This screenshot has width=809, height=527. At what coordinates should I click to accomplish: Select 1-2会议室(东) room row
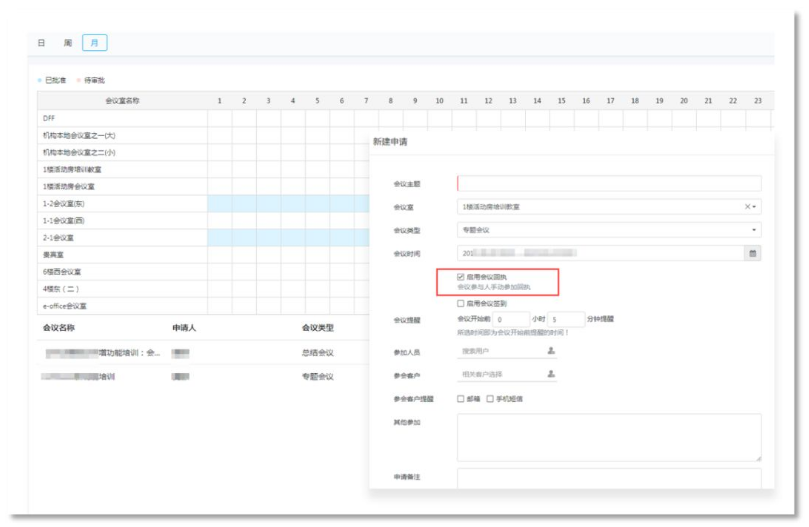[122, 203]
